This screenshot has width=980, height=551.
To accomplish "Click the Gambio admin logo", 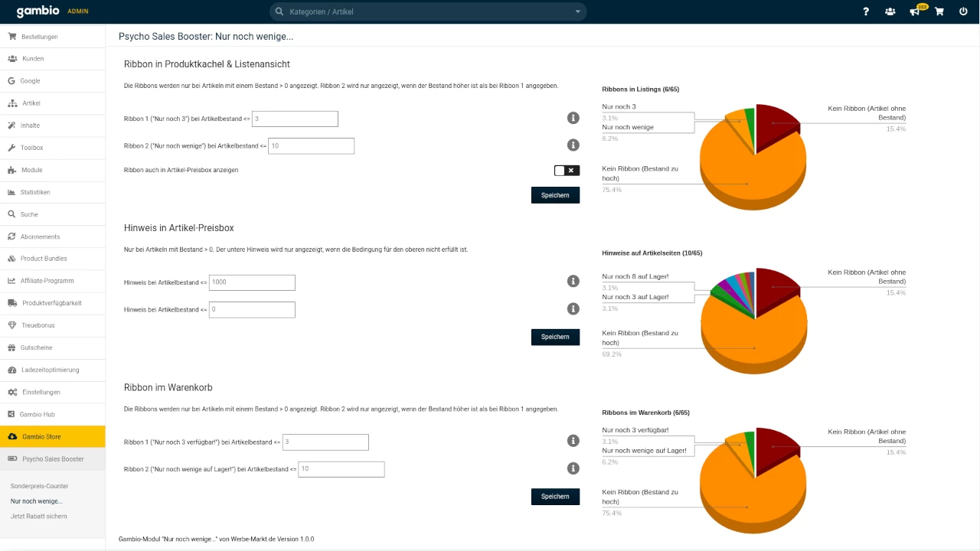I will [52, 11].
